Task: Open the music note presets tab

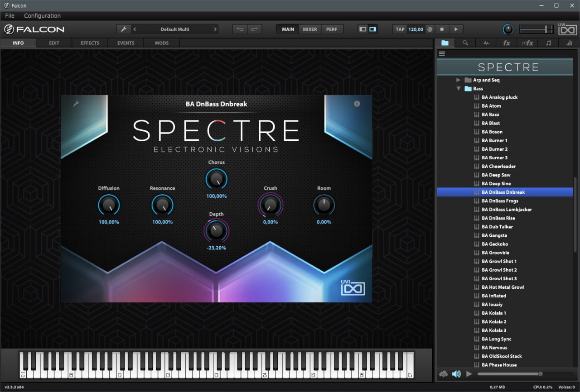Action: tap(548, 43)
